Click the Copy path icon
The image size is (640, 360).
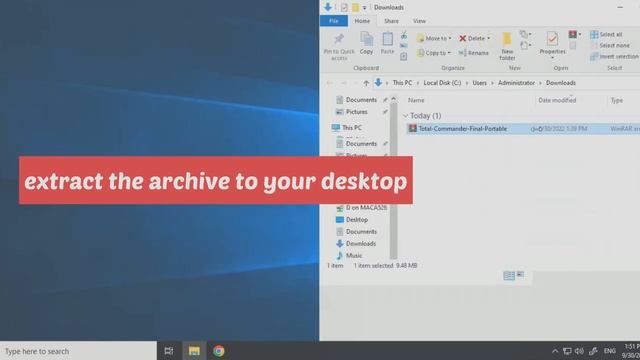(404, 46)
